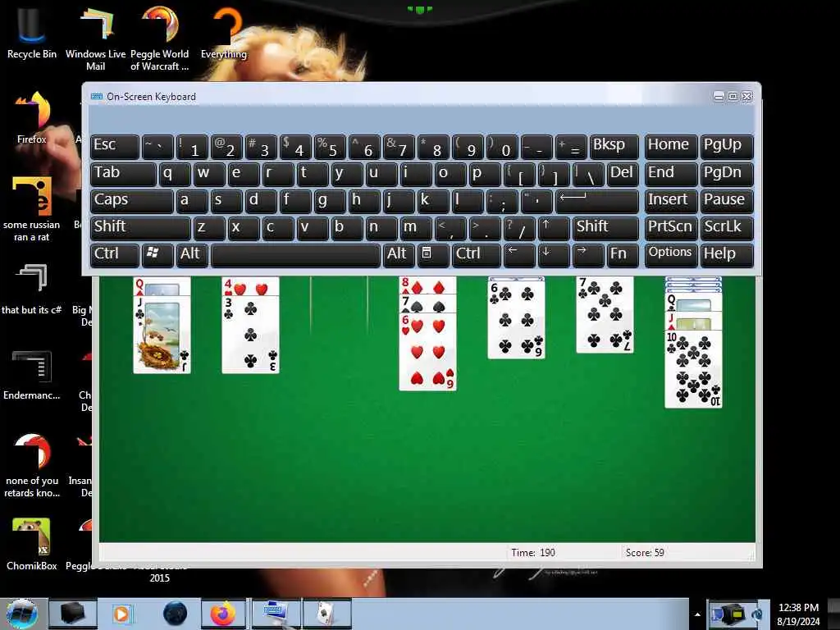The height and width of the screenshot is (630, 840).
Task: Select the ten of clubs card
Action: (693, 370)
